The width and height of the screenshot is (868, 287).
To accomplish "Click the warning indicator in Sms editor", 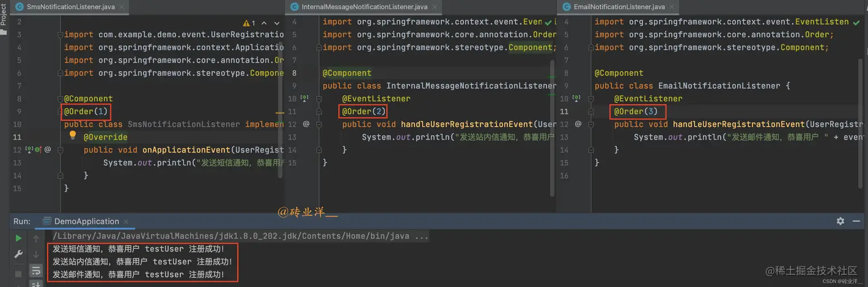I will click(x=250, y=23).
